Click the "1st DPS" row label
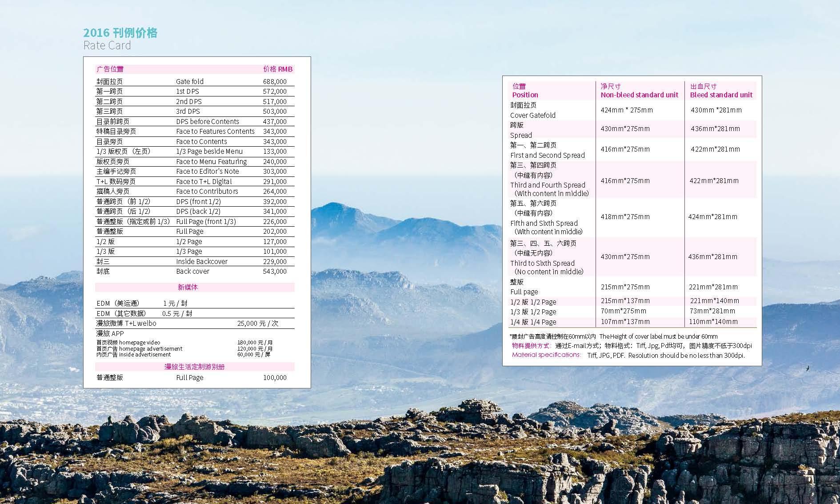Image resolution: width=840 pixels, height=504 pixels. tap(188, 92)
